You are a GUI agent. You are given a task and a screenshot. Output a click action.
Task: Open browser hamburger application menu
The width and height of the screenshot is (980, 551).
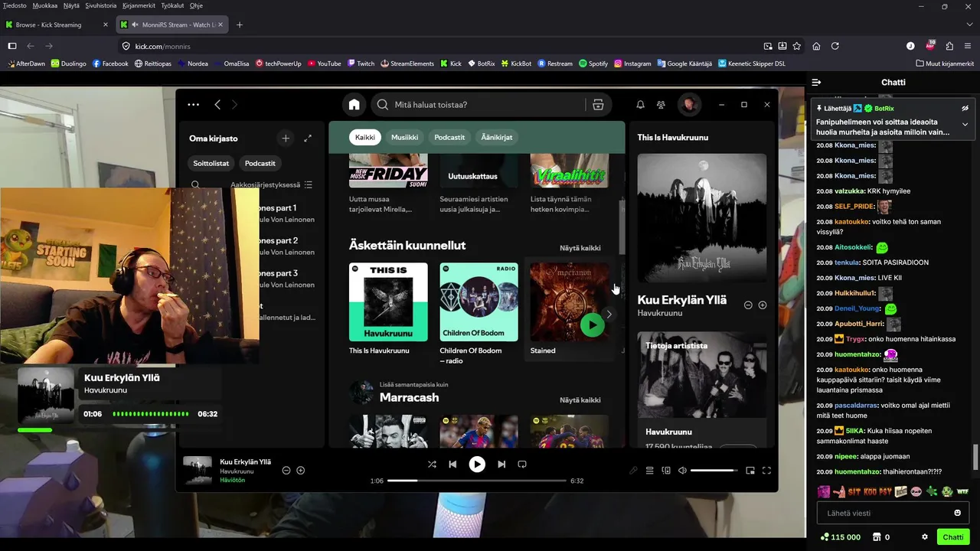coord(969,46)
